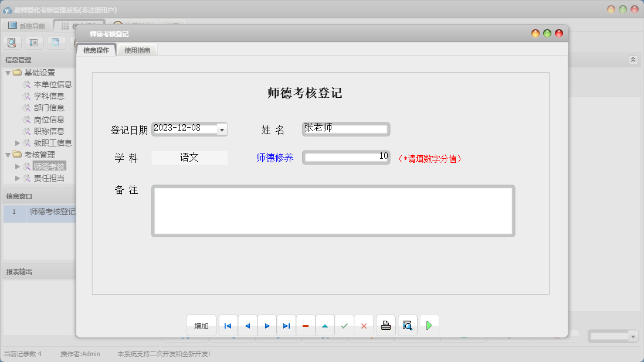Delete the current record with red minus icon

[306, 325]
